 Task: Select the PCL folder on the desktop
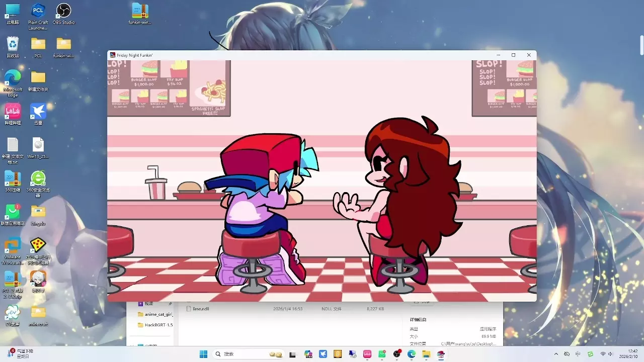tap(38, 47)
